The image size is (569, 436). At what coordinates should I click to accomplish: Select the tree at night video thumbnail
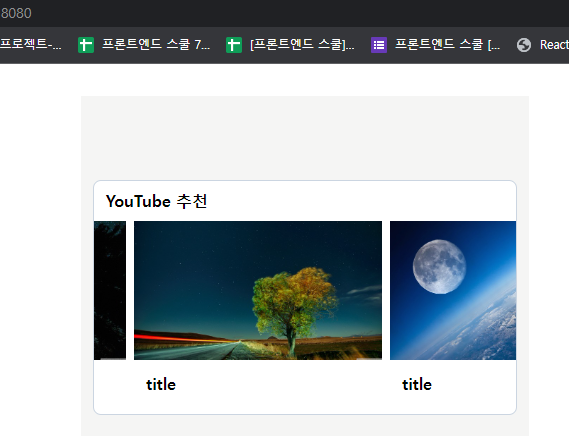[258, 290]
